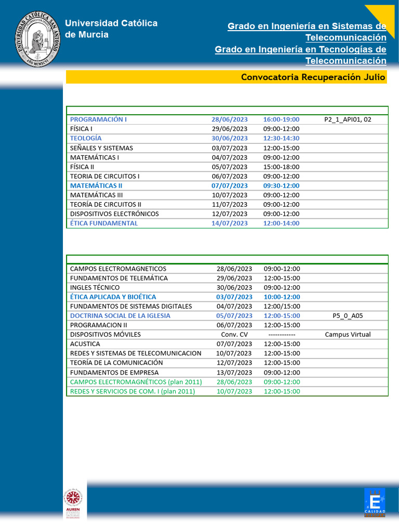Image resolution: width=399 pixels, height=532 pixels.
Task: Click the TEOLOGÍA subject name
Action: [x=86, y=138]
